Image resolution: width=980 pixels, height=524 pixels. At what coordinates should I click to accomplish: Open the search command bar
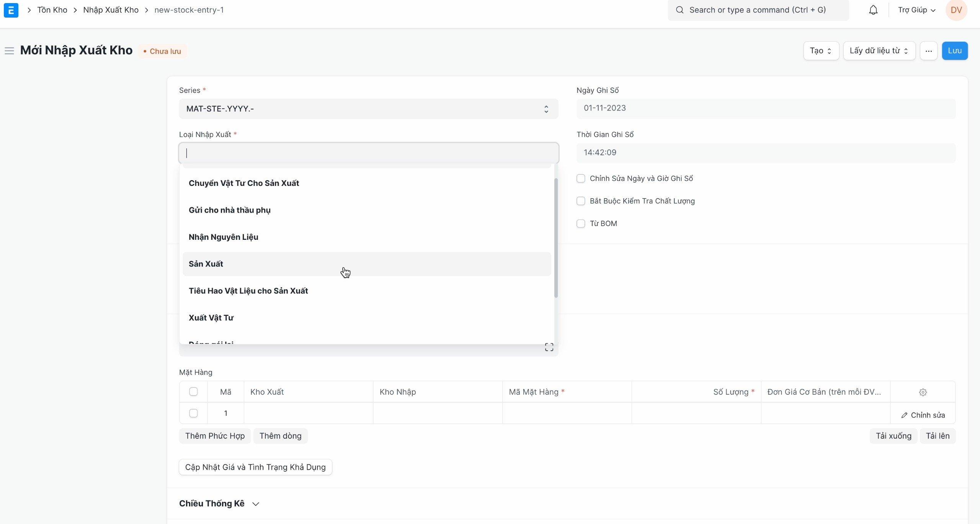(x=758, y=10)
